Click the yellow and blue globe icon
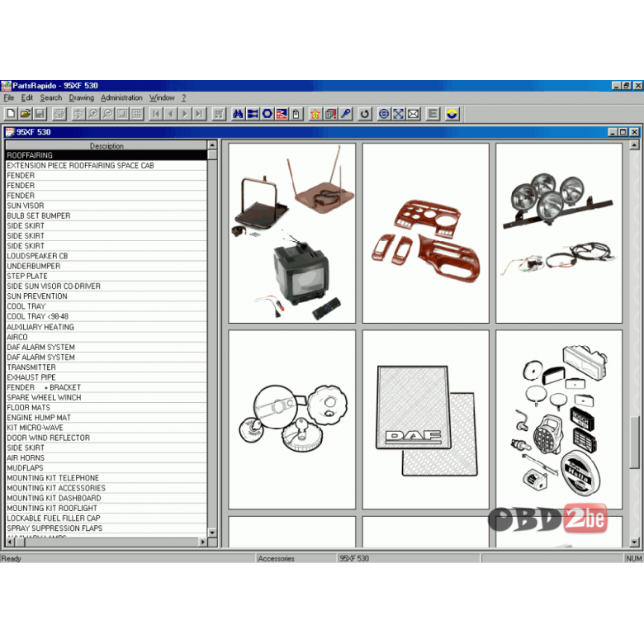Screen dimensions: 644x644 [x=452, y=114]
